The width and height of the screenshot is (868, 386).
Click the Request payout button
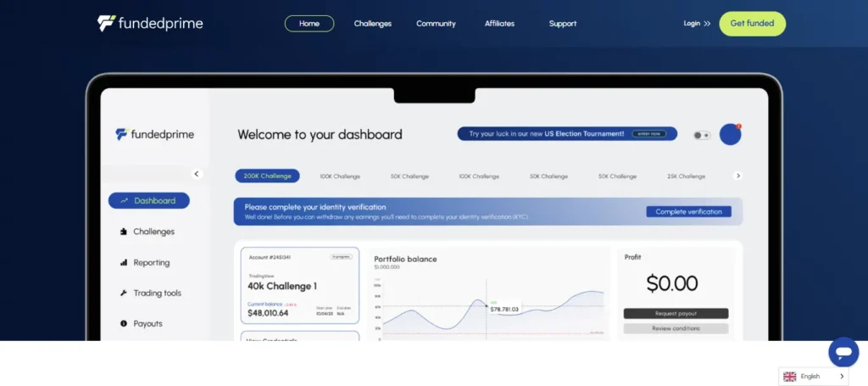click(x=676, y=313)
